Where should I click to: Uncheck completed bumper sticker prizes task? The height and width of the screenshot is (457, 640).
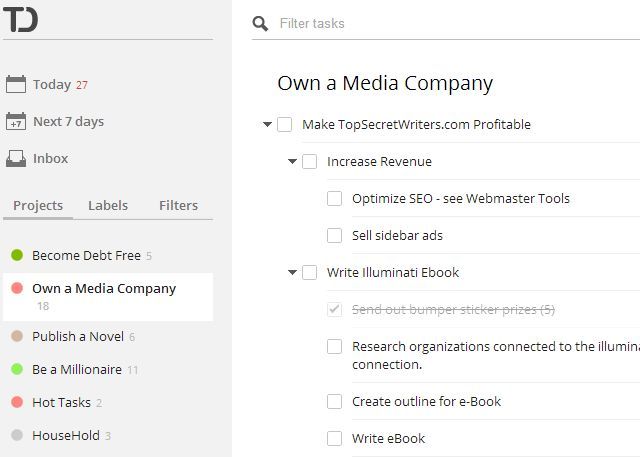[335, 310]
